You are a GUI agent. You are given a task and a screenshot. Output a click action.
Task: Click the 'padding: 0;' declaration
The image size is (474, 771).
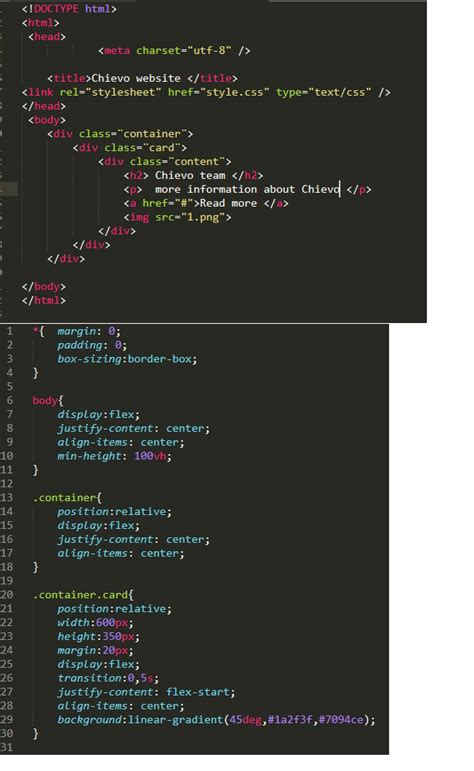tap(91, 345)
